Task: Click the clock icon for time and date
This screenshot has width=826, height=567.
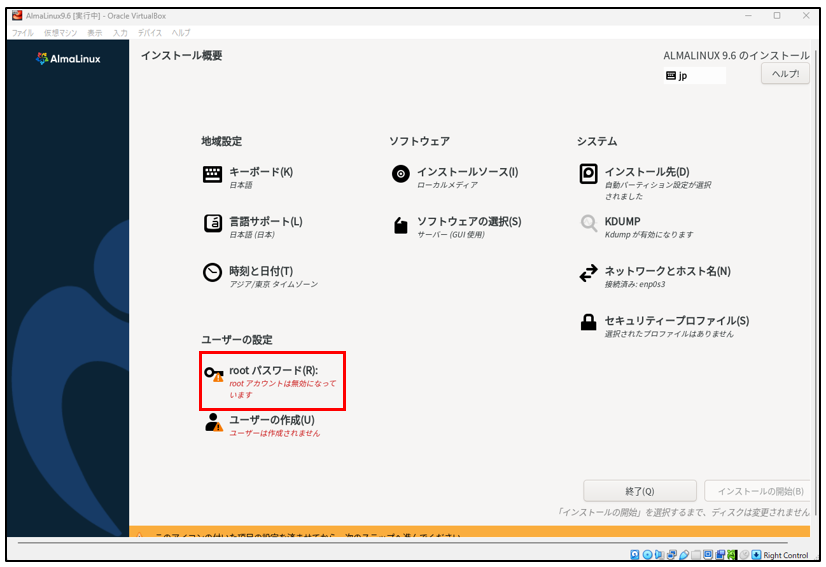Action: pos(212,273)
